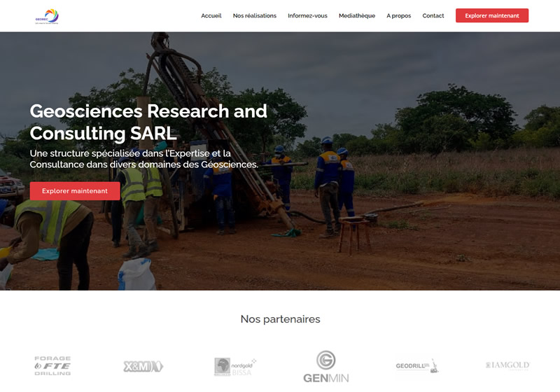Navigate to the Contact page
The image size is (560, 392).
pyautogui.click(x=433, y=15)
